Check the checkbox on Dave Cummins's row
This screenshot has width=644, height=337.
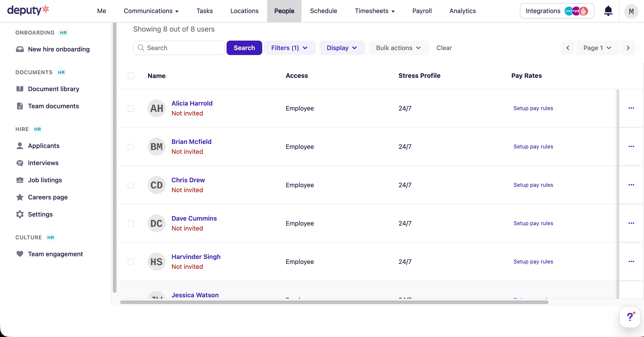[131, 224]
